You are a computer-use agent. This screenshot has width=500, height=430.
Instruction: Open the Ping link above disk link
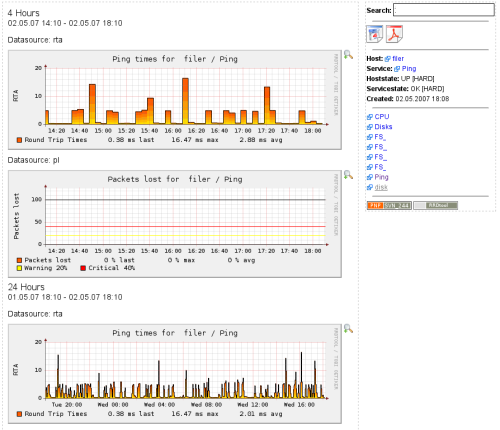pyautogui.click(x=381, y=177)
